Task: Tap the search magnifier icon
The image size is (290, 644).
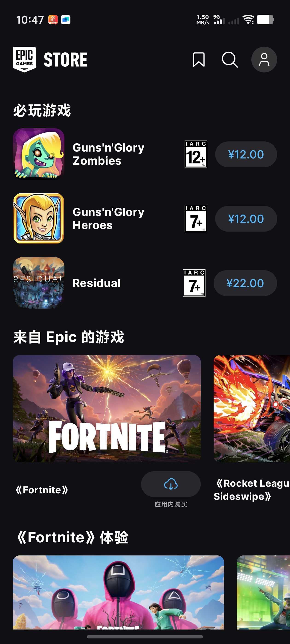Action: coord(230,60)
